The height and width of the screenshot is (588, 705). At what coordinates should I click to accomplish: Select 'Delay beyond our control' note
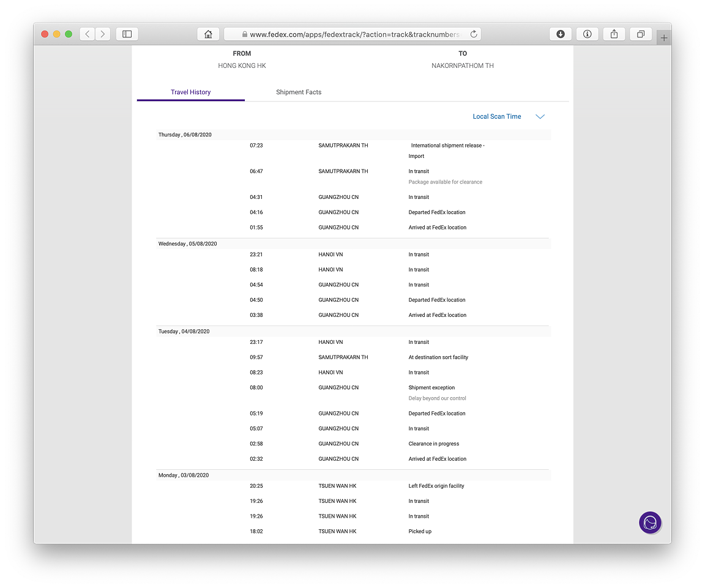[x=437, y=398]
